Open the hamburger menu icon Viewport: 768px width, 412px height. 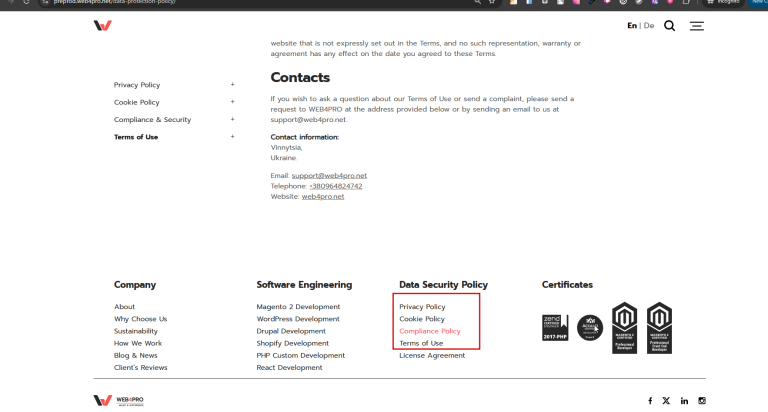(696, 26)
